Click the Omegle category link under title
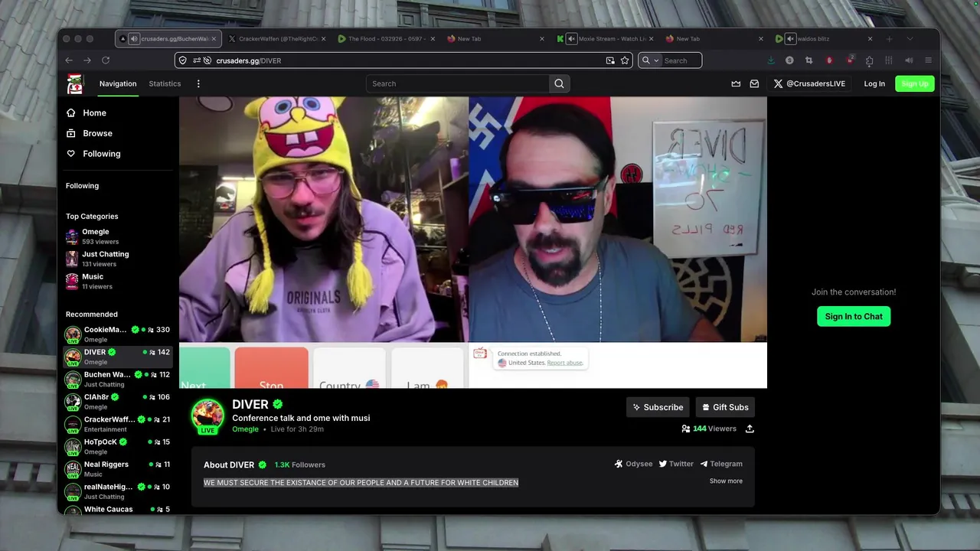This screenshot has height=551, width=980. 245,429
